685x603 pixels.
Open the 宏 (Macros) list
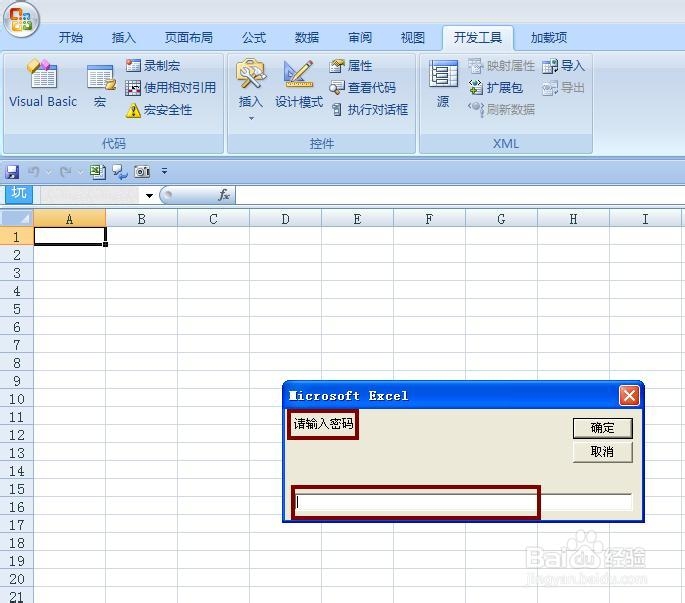(x=100, y=85)
